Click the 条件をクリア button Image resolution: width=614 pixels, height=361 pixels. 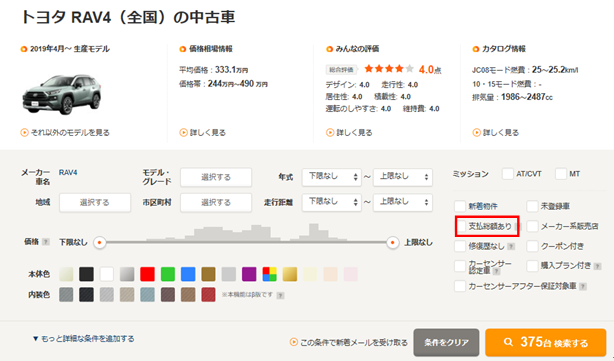446,343
